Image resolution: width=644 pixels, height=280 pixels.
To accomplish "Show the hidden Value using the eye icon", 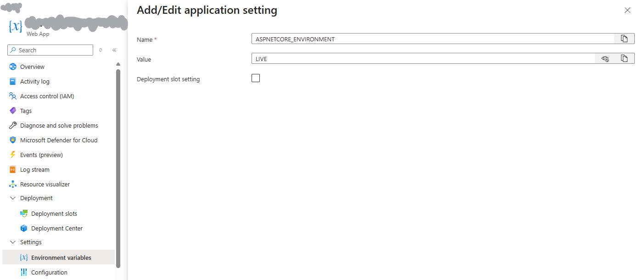I will [x=605, y=59].
